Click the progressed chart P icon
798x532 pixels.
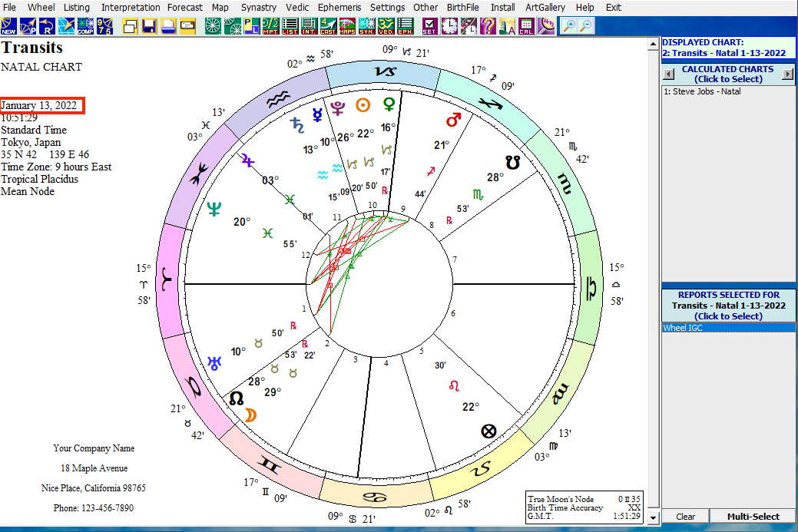coord(28,26)
